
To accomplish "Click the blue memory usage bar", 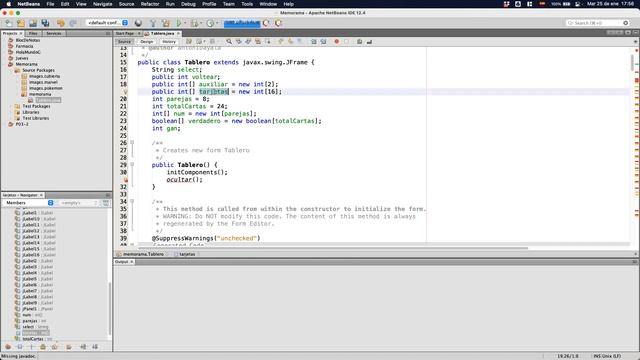I will coord(242,23).
